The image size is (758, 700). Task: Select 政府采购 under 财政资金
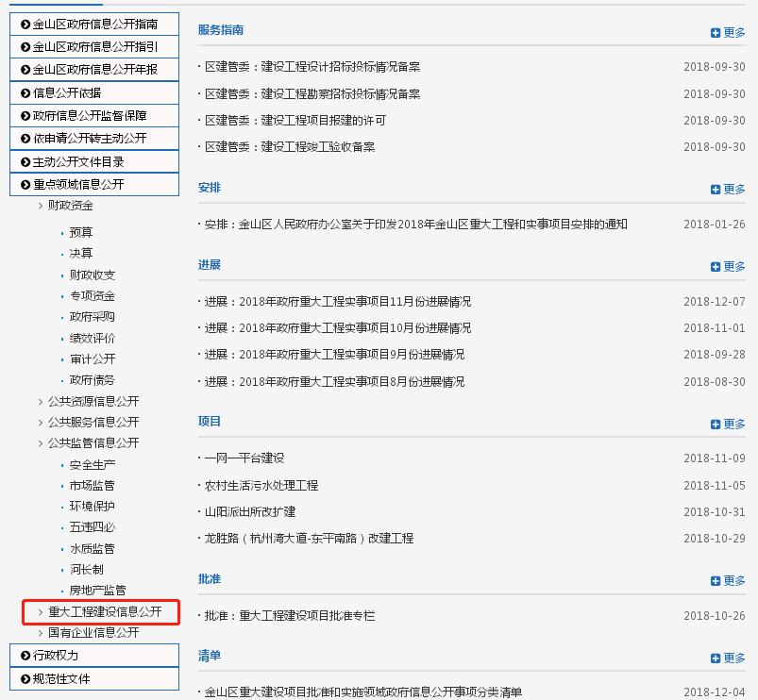[93, 317]
